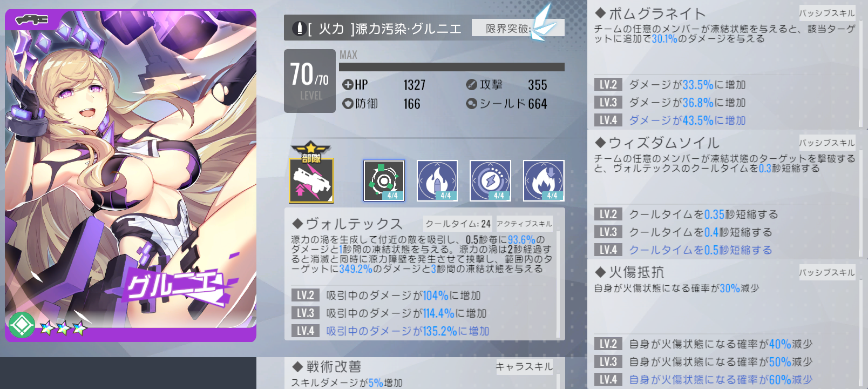Click the パッシブスキル tag on ポムグラネイト
The image size is (868, 389).
pyautogui.click(x=827, y=13)
